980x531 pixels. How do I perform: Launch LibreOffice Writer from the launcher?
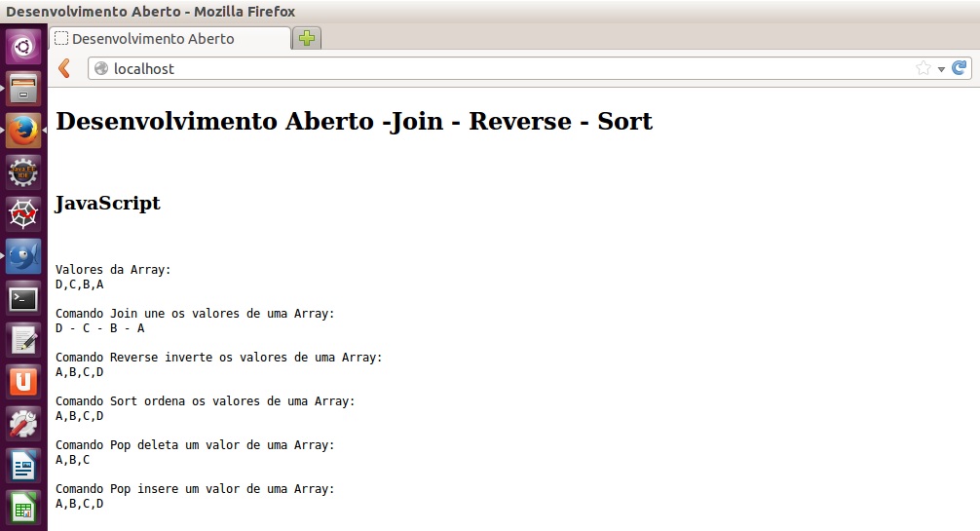point(23,467)
